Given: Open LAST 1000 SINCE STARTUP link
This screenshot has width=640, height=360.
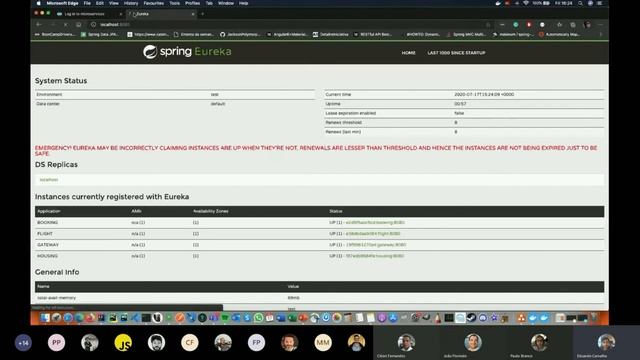Looking at the screenshot, I should [x=456, y=53].
